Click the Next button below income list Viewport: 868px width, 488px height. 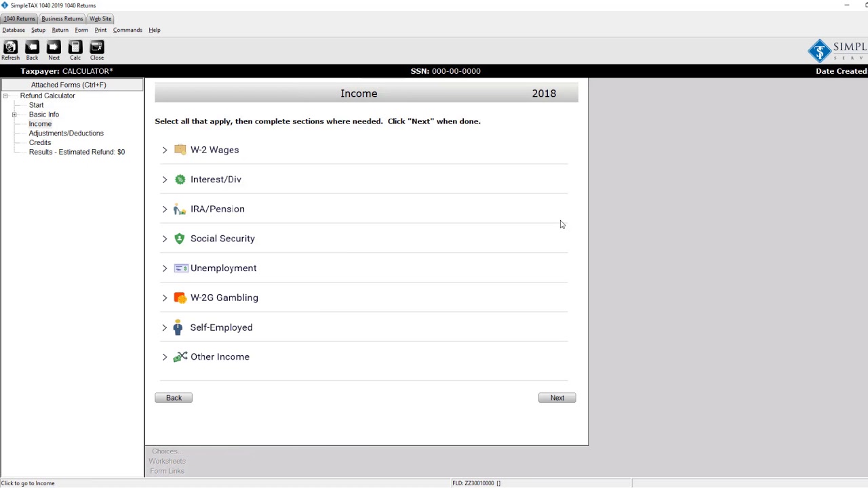[557, 398]
